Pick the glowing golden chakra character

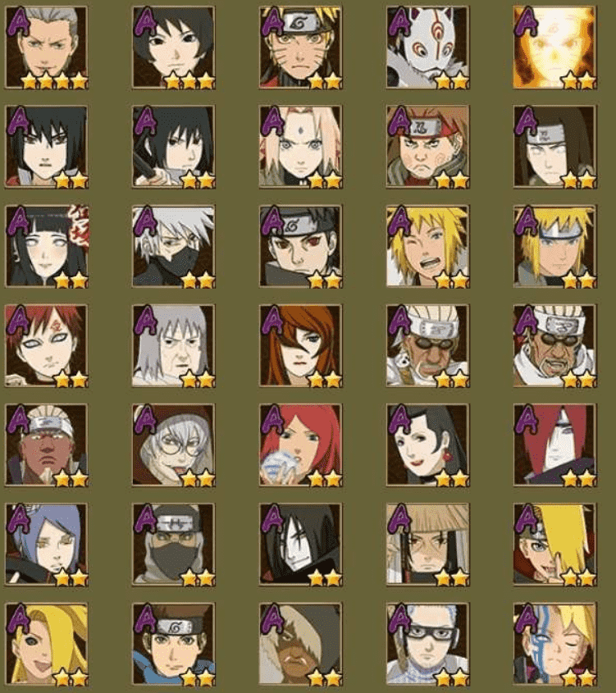[x=554, y=48]
